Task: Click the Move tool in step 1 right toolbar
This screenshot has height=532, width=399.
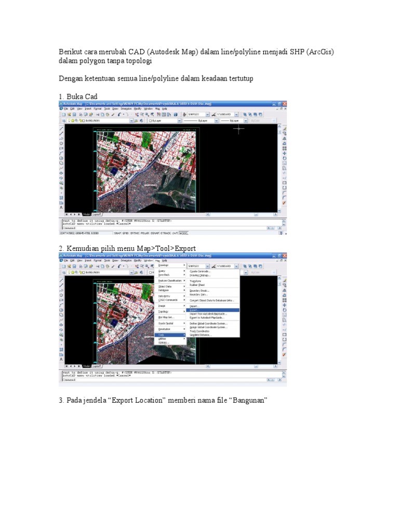Action: click(x=284, y=153)
